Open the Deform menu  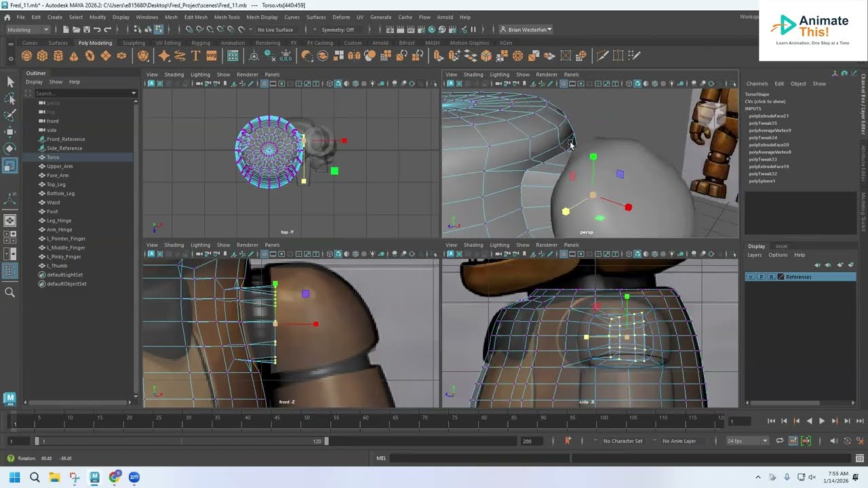click(x=341, y=17)
